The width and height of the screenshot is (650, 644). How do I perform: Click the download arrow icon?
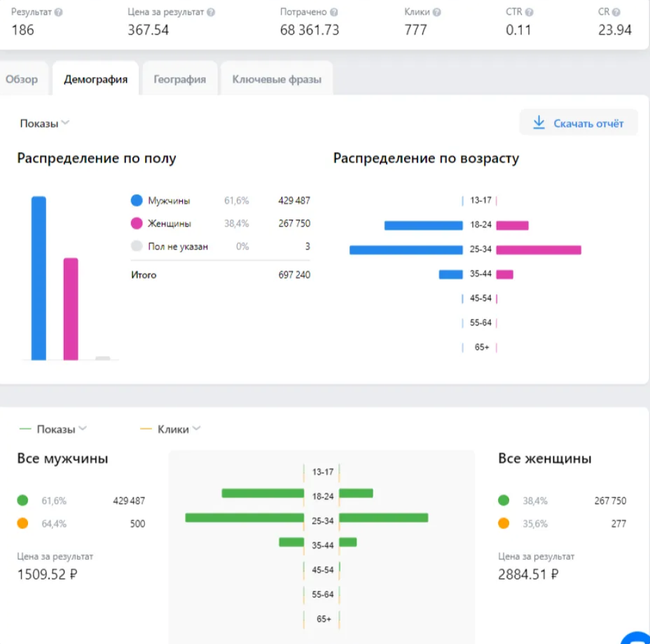[539, 123]
